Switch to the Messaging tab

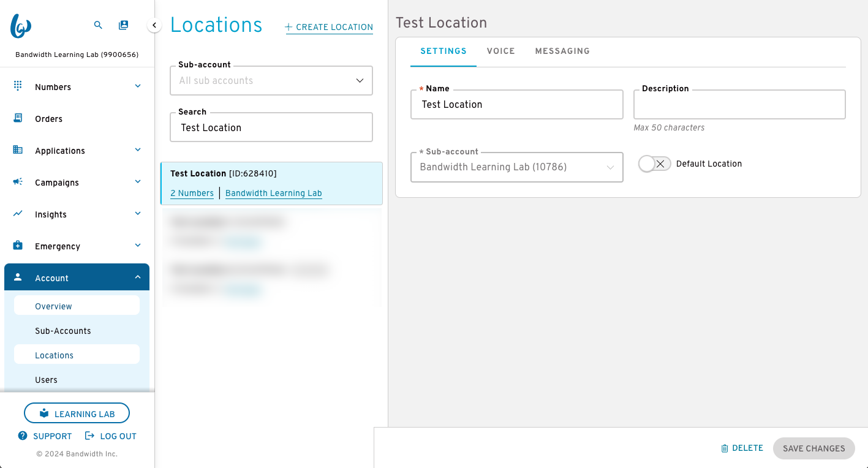[x=562, y=51]
